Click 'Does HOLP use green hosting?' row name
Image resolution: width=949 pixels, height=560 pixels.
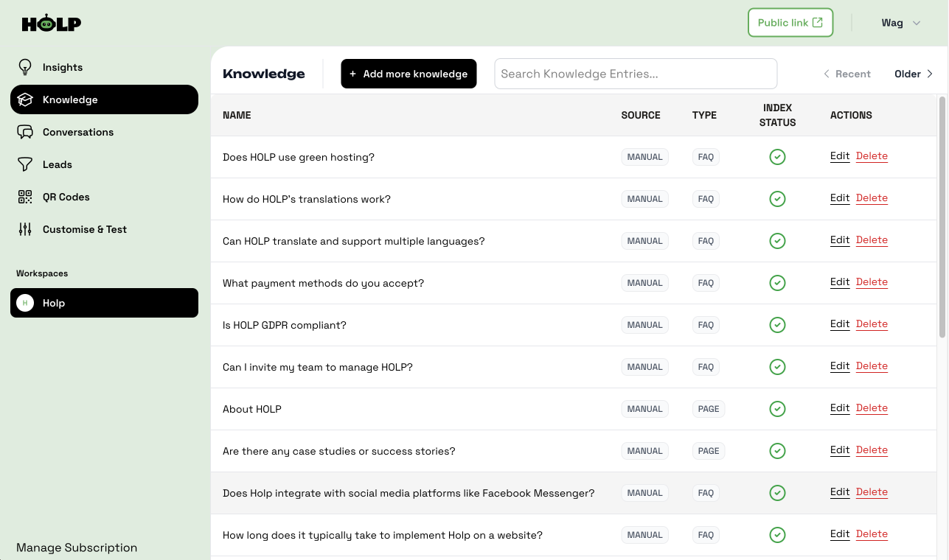pos(299,157)
